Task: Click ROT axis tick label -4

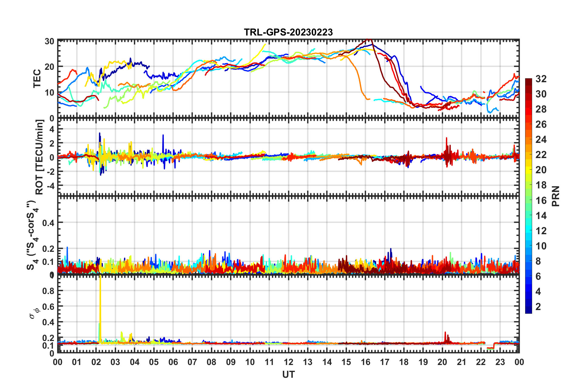Action: pyautogui.click(x=50, y=185)
